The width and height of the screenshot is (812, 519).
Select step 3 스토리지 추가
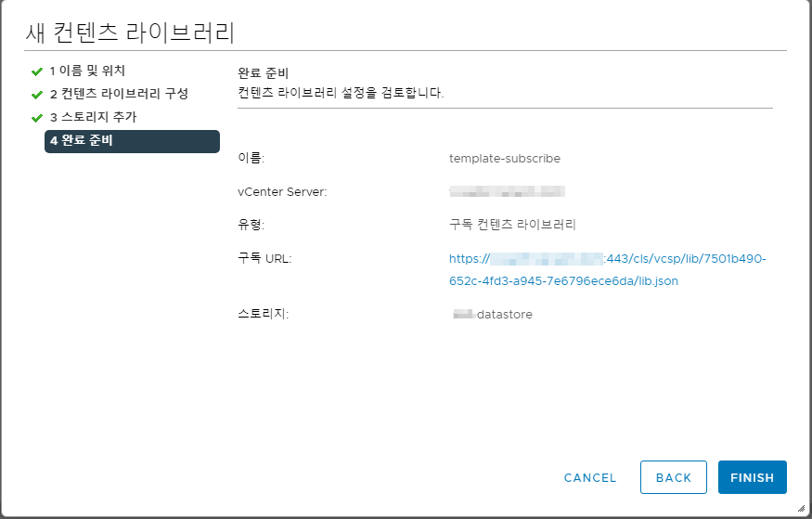click(93, 117)
